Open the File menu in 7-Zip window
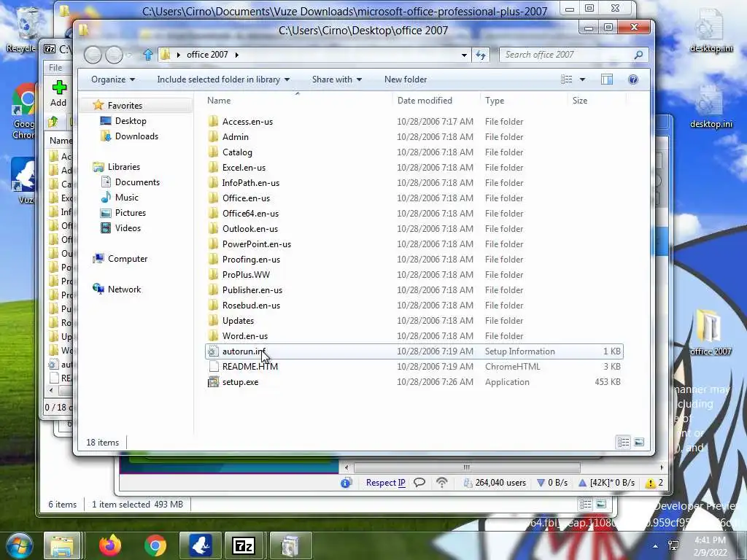Viewport: 747px width, 560px height. tap(55, 68)
